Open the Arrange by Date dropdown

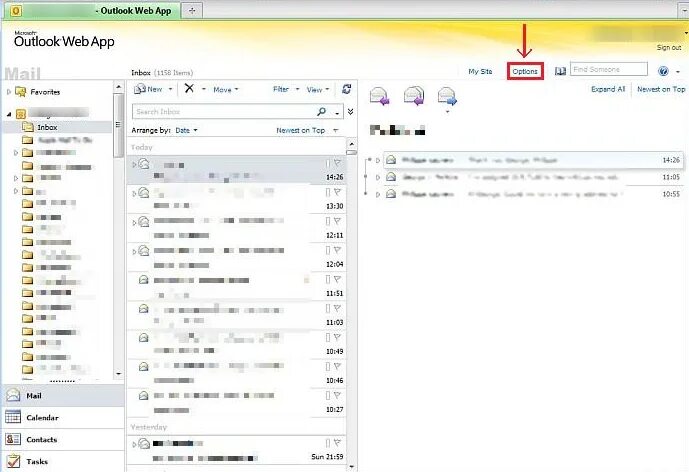[x=186, y=131]
